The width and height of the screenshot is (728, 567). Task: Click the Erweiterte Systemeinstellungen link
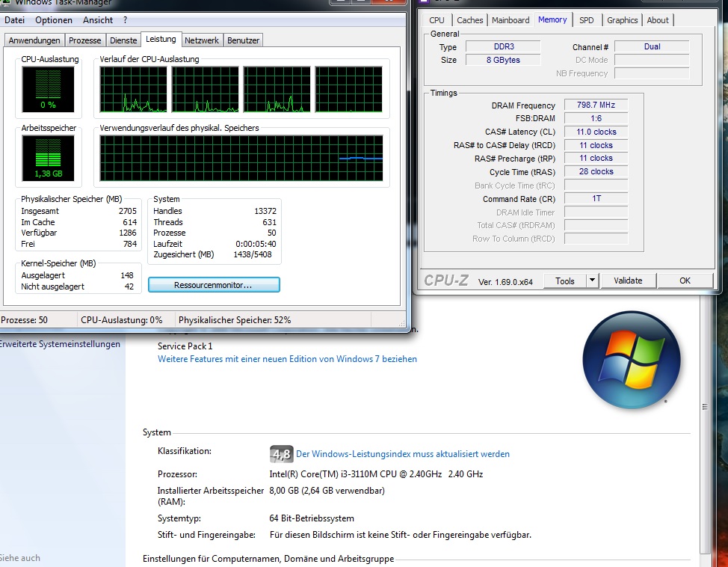pos(60,344)
